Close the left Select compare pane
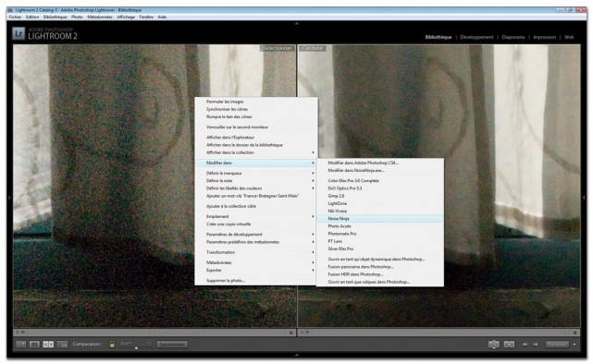This screenshot has width=593, height=364. point(290,333)
